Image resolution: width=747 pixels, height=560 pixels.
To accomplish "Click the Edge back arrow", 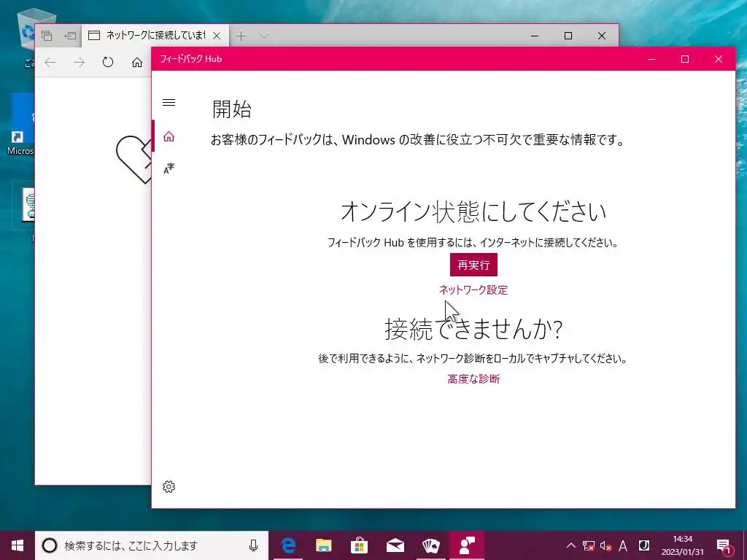I will click(x=50, y=63).
